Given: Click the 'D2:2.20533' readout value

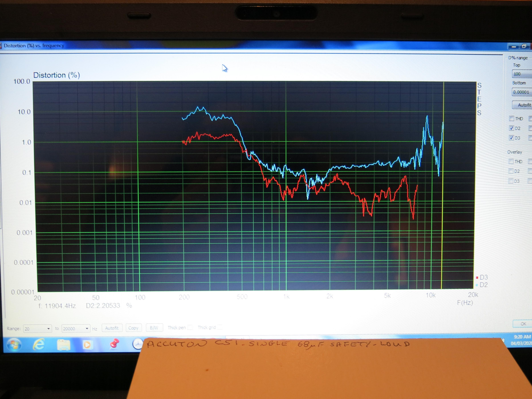Looking at the screenshot, I should click(103, 306).
